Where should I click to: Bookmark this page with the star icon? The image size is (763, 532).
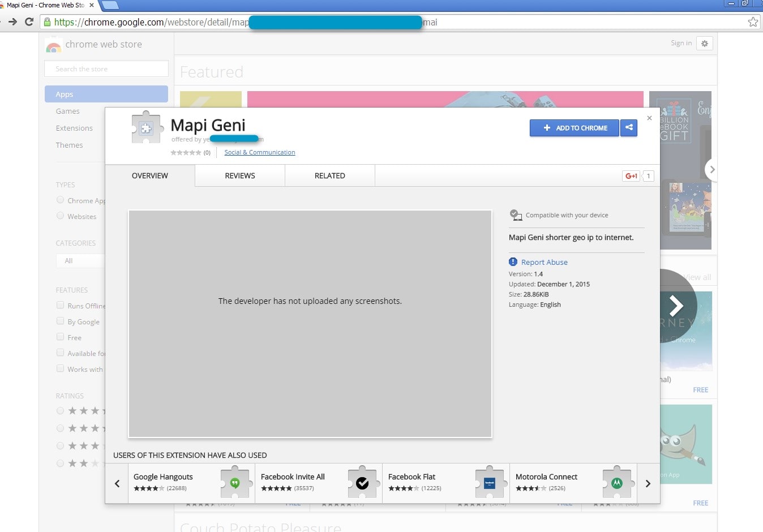tap(753, 22)
